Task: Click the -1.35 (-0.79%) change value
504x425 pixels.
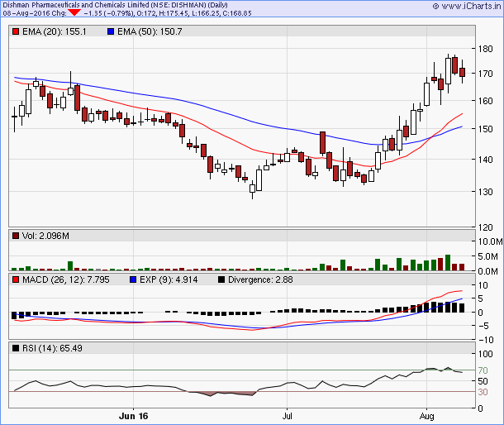Action: click(x=108, y=13)
